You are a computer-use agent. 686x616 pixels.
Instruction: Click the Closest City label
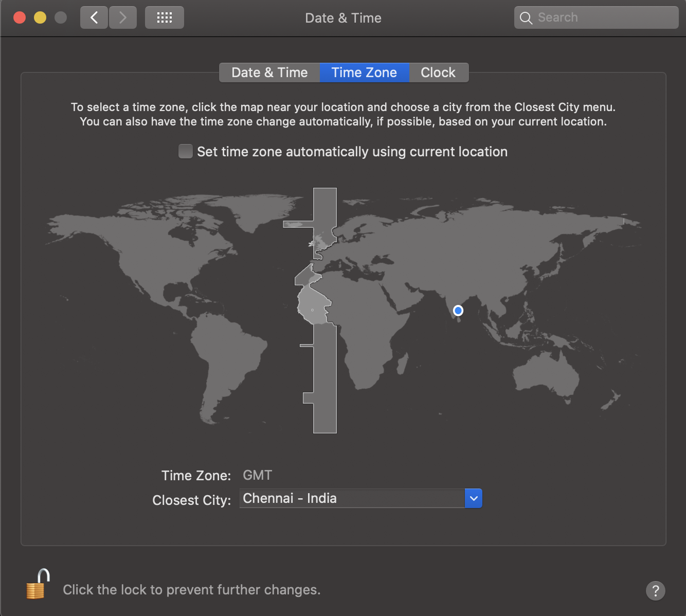[192, 500]
